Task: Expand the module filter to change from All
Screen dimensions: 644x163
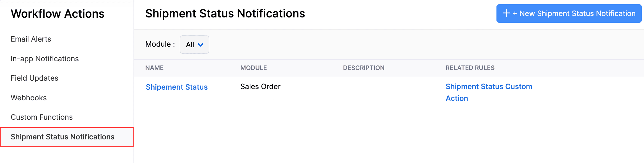Action: pyautogui.click(x=194, y=44)
